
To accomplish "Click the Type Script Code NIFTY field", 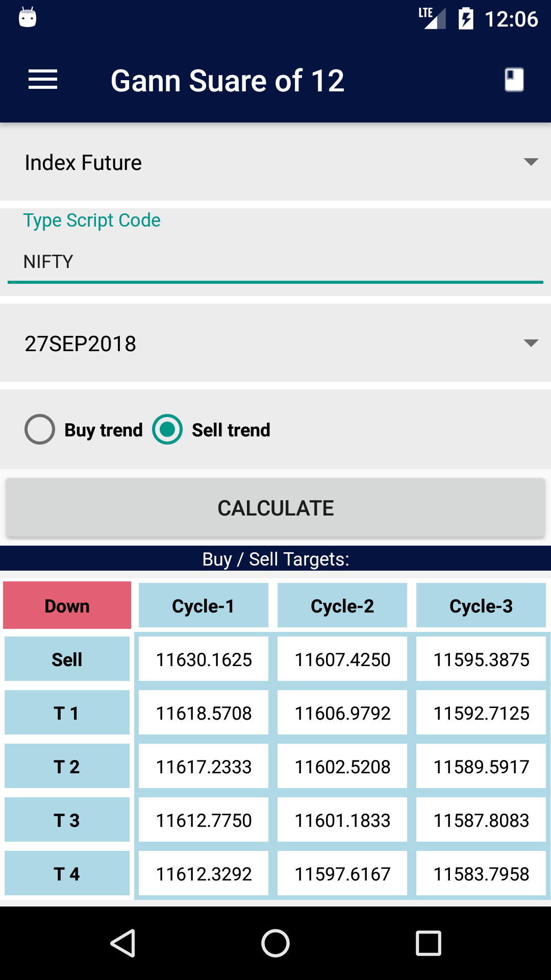I will coord(275,261).
